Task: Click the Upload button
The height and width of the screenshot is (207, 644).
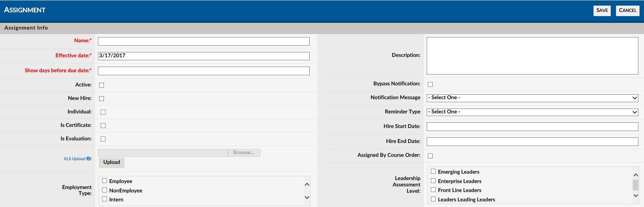Action: point(111,162)
